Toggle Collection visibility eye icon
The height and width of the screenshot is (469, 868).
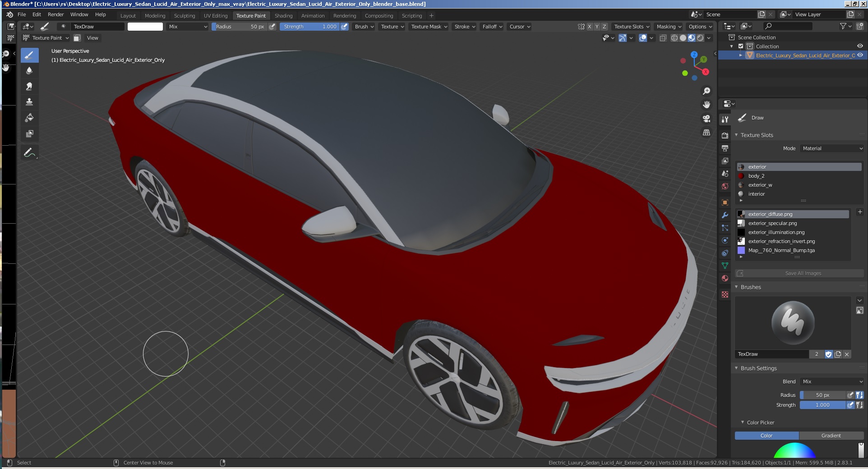pyautogui.click(x=860, y=46)
